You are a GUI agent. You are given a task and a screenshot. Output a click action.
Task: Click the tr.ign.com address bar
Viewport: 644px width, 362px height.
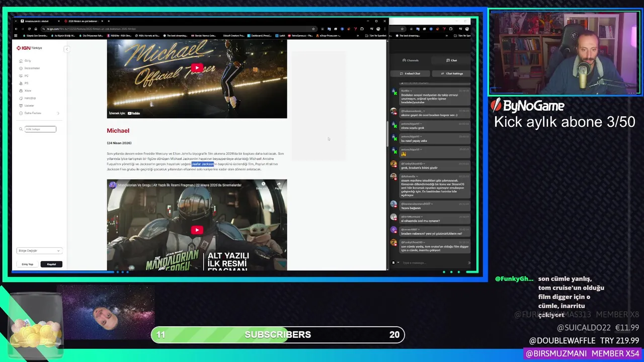tap(179, 29)
